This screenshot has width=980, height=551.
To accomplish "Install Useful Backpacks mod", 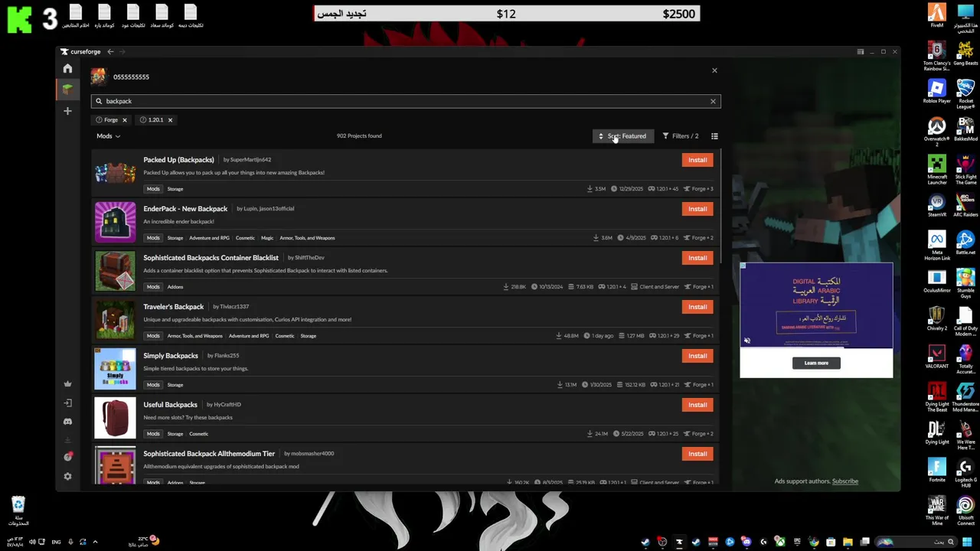I will (x=697, y=405).
